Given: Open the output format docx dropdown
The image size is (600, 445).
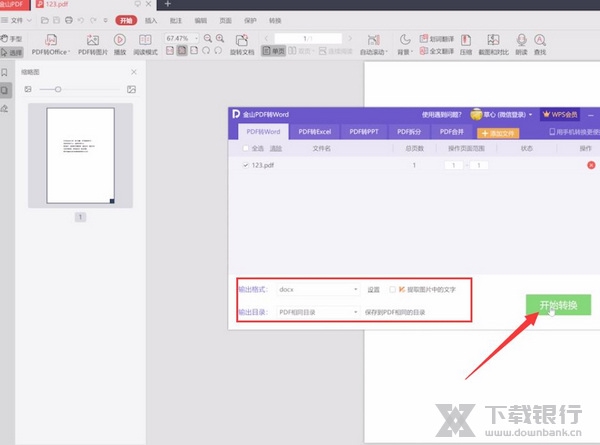Looking at the screenshot, I should [318, 289].
